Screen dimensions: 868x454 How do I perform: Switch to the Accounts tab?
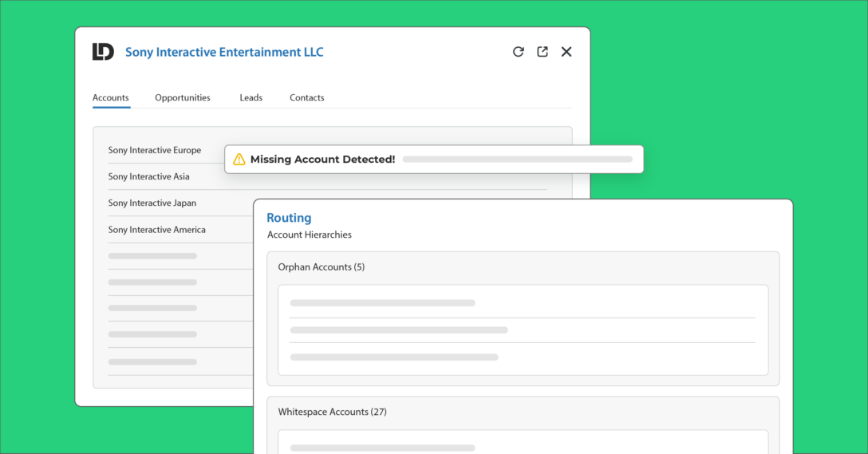(x=111, y=97)
